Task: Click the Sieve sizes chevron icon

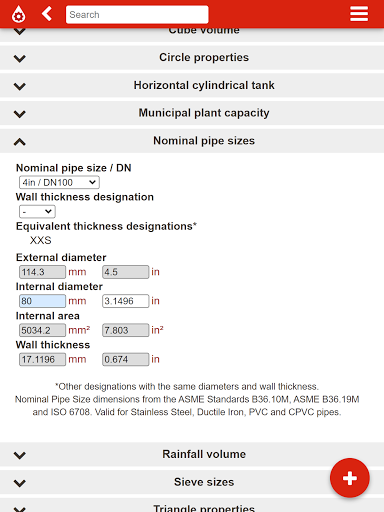Action: pos(20,483)
